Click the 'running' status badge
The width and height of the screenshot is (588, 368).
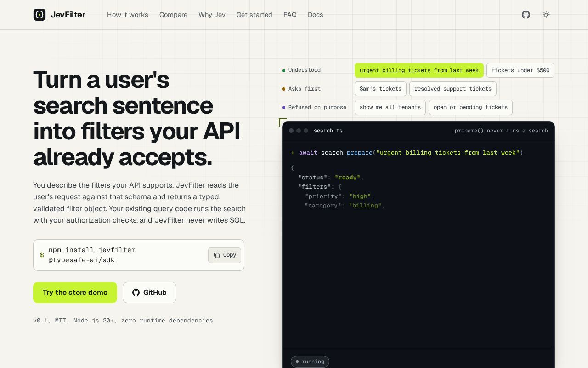point(310,362)
